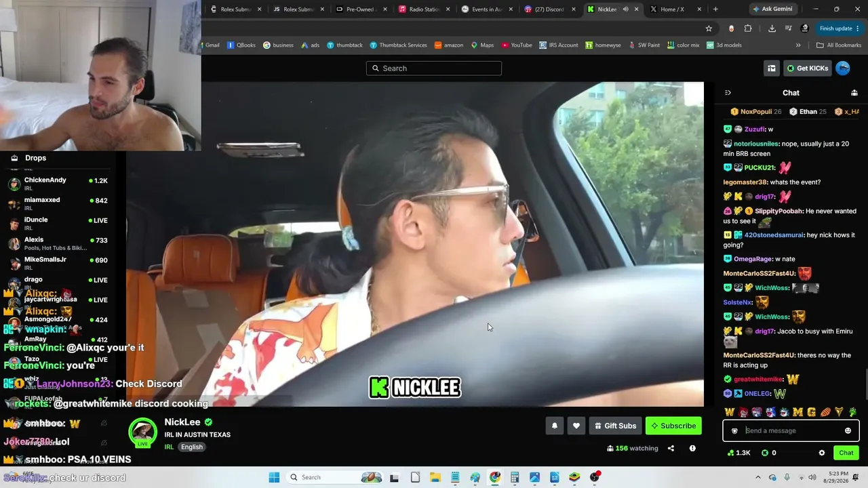The image size is (868, 488).
Task: Open File Explorer from the taskbar
Action: [435, 477]
